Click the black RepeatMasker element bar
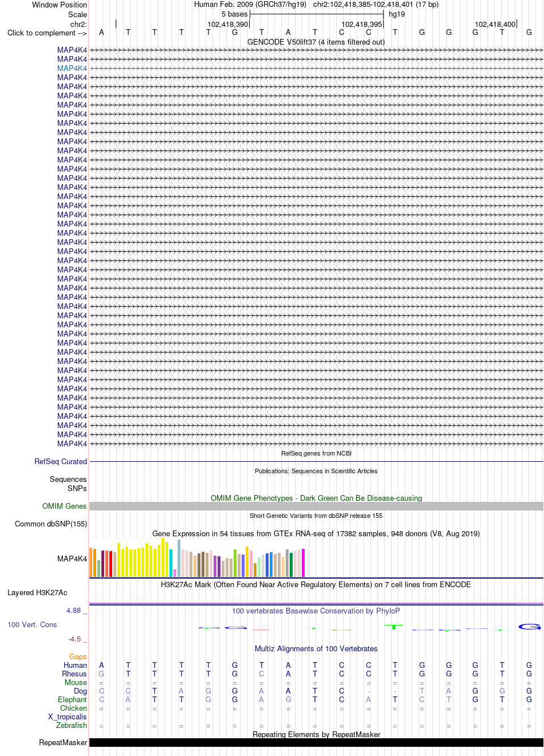544x756 pixels. click(x=316, y=743)
